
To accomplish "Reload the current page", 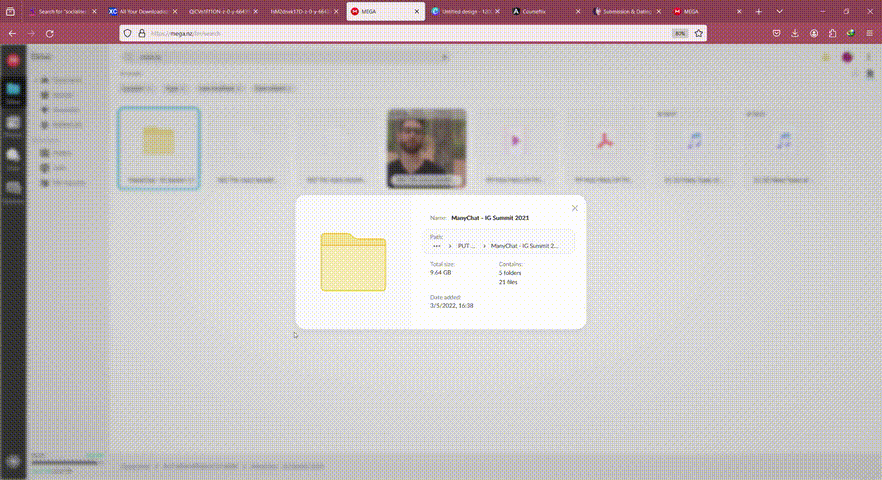I will click(x=50, y=34).
